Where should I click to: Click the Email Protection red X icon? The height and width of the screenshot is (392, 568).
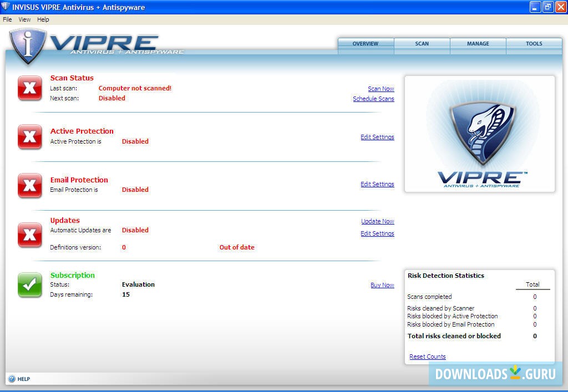click(x=29, y=186)
